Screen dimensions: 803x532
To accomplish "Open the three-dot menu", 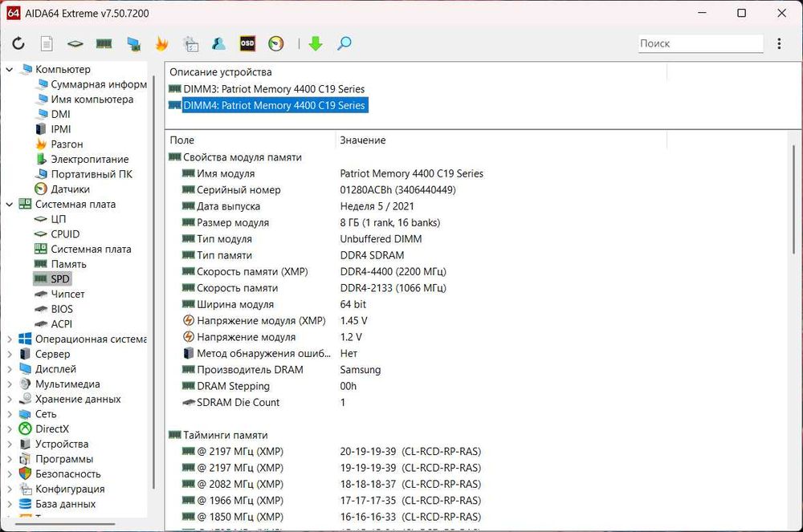I will pos(779,43).
